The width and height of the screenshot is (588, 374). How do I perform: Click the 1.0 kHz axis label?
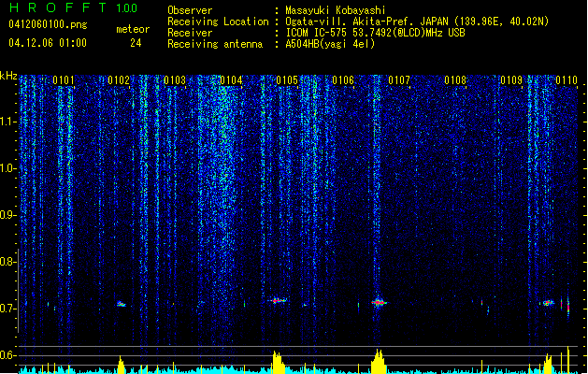coord(8,168)
